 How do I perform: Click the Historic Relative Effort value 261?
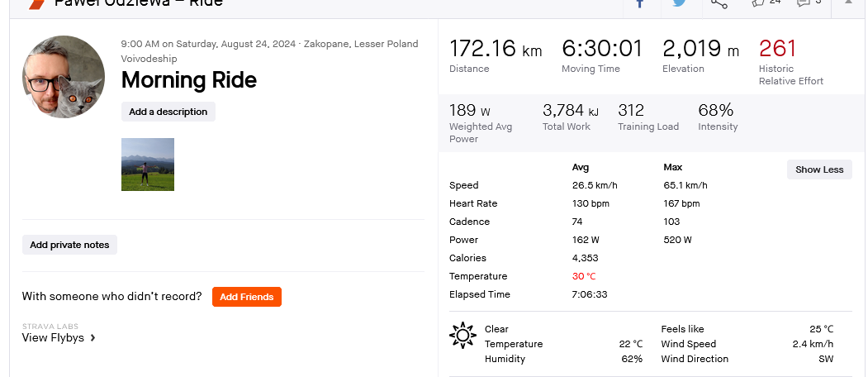click(x=776, y=49)
